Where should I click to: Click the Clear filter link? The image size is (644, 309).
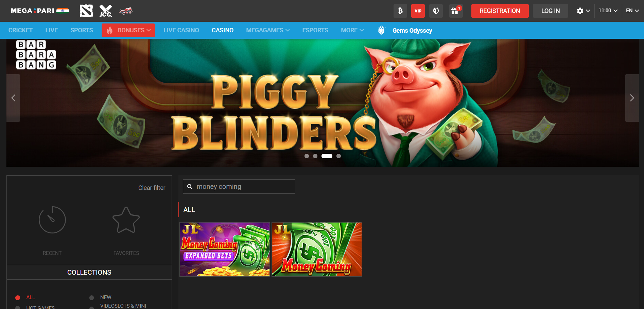coord(152,188)
